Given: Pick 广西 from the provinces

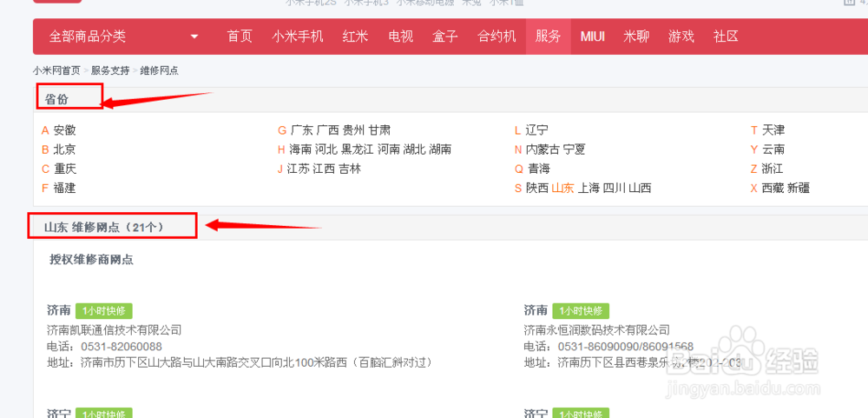Looking at the screenshot, I should tap(328, 130).
